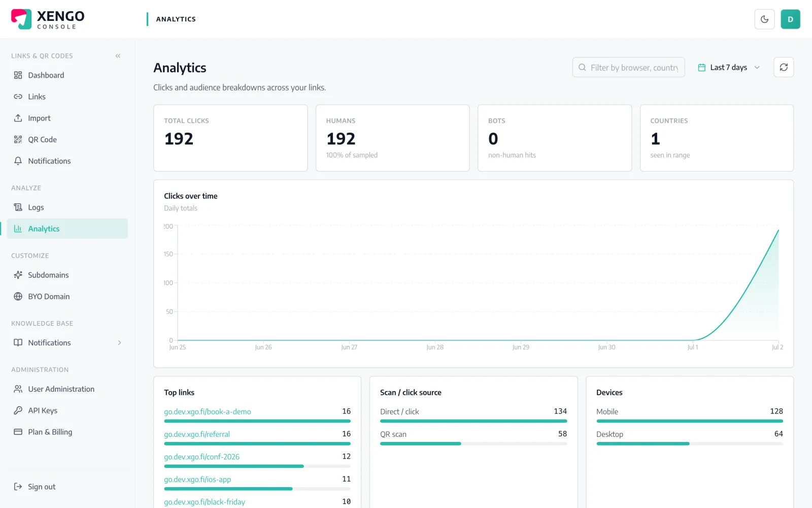Click the Dashboard grid icon
The width and height of the screenshot is (812, 508).
coord(18,75)
